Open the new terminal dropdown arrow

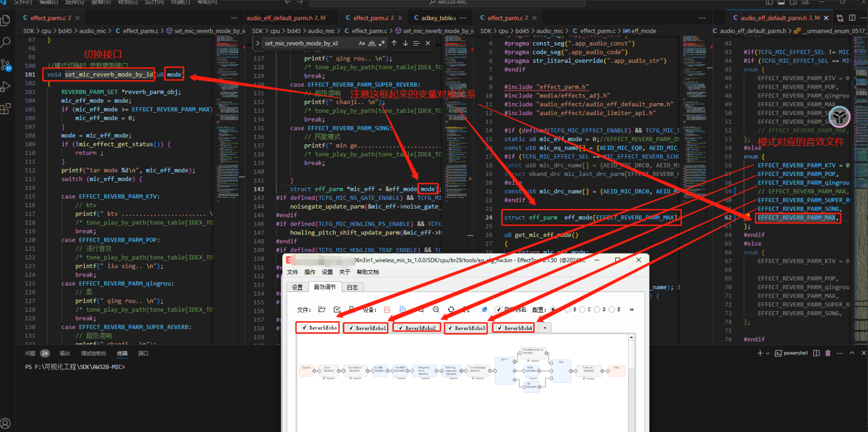tap(768, 353)
